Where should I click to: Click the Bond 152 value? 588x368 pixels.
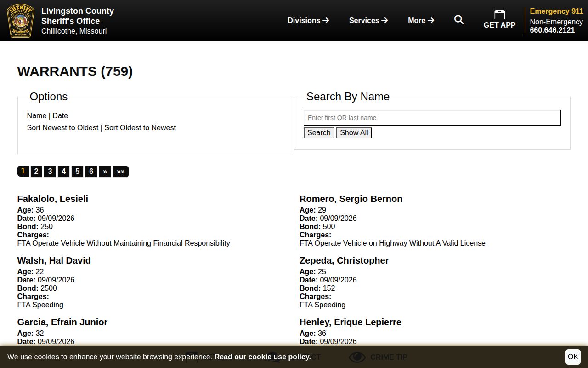[x=329, y=288]
